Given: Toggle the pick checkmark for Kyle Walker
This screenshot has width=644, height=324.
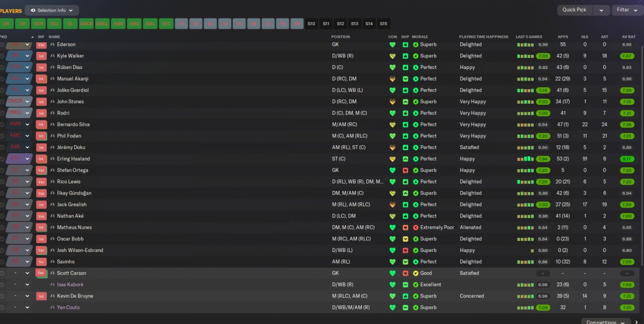Looking at the screenshot, I should [2, 56].
